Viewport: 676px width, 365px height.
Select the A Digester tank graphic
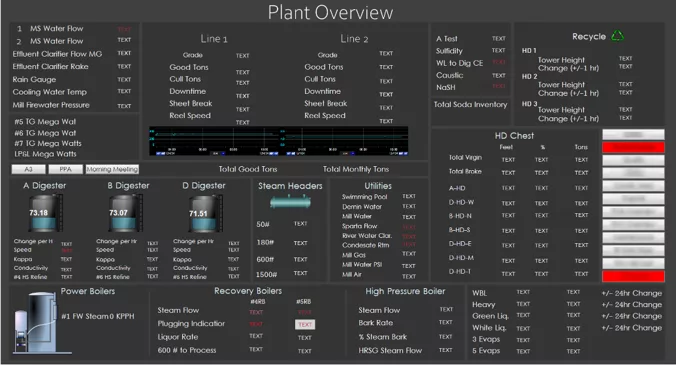tap(45, 213)
